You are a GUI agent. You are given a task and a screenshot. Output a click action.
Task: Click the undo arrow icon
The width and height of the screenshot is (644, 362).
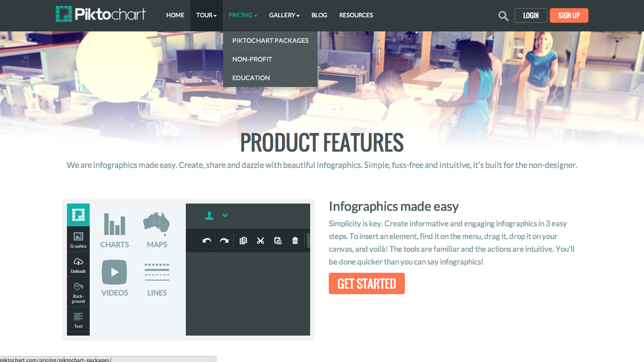(x=207, y=240)
